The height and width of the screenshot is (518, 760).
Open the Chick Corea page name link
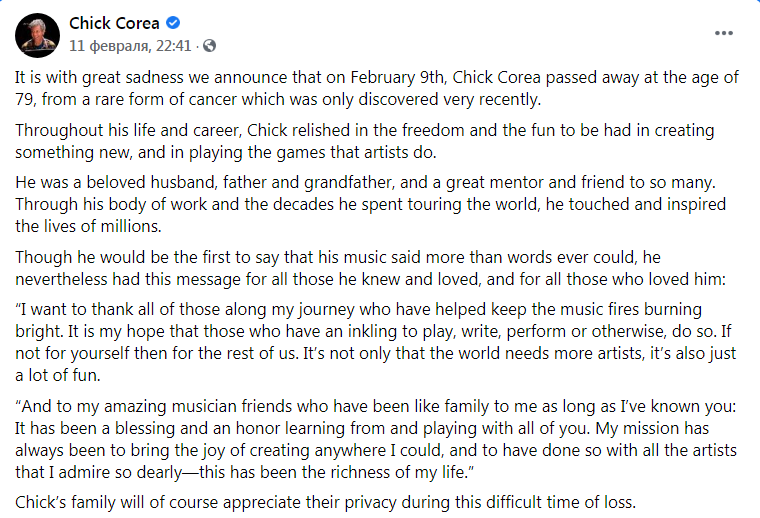tap(114, 23)
